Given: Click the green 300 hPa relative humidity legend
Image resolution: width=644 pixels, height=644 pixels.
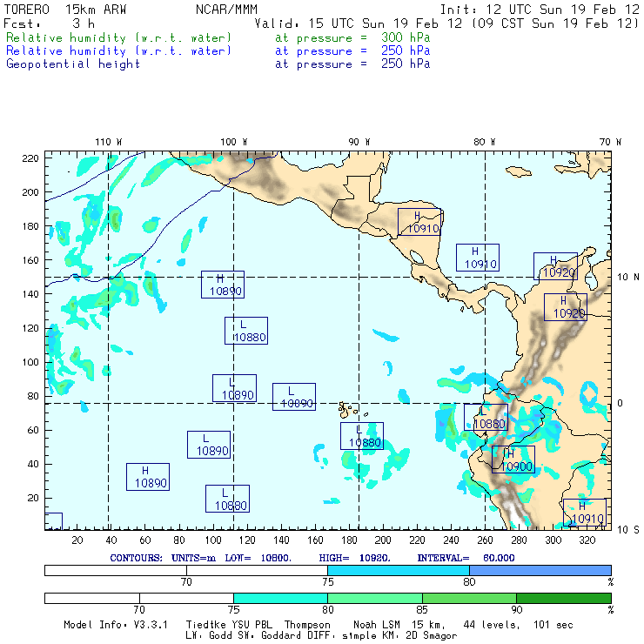Looking at the screenshot, I should (119, 38).
